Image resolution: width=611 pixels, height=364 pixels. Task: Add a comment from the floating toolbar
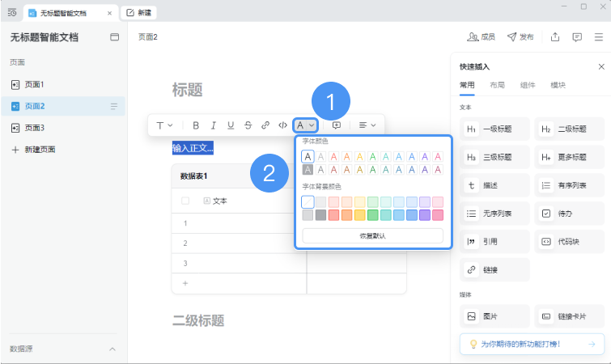click(x=337, y=125)
